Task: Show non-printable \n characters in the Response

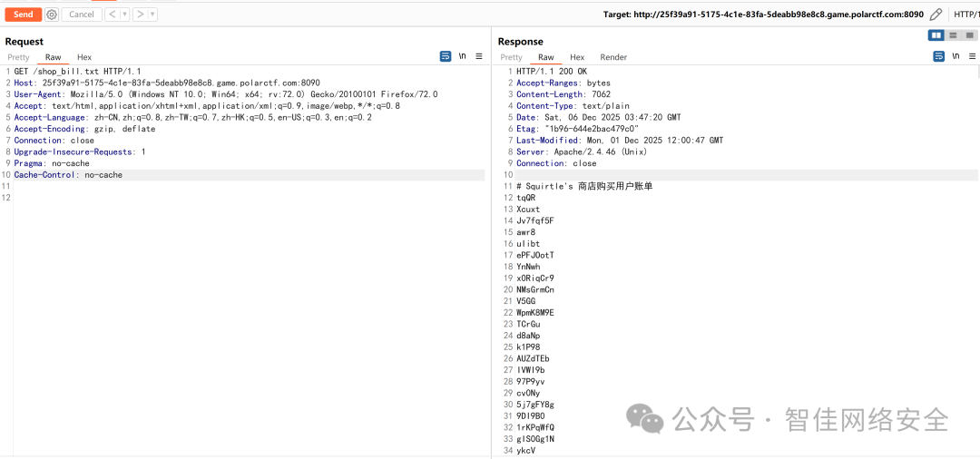Action: 955,56
